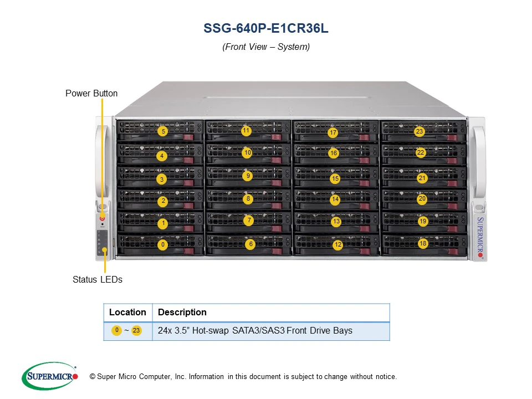This screenshot has width=532, height=399.
Task: Click the "Status LEDs" callout label
Action: pos(98,279)
